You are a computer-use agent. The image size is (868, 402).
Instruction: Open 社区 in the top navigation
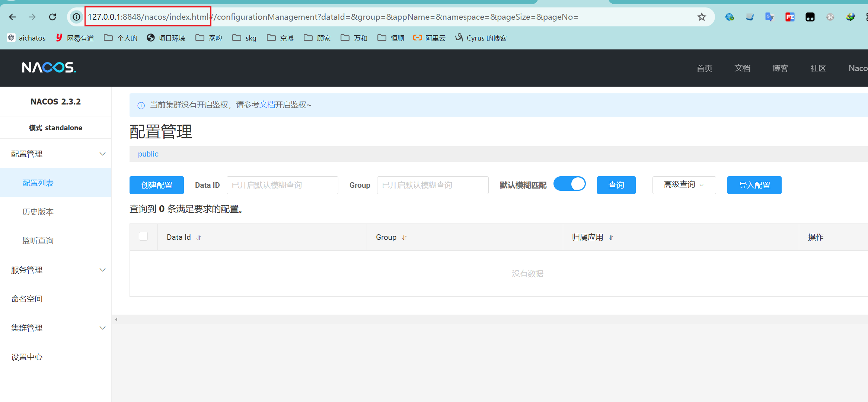pyautogui.click(x=818, y=68)
